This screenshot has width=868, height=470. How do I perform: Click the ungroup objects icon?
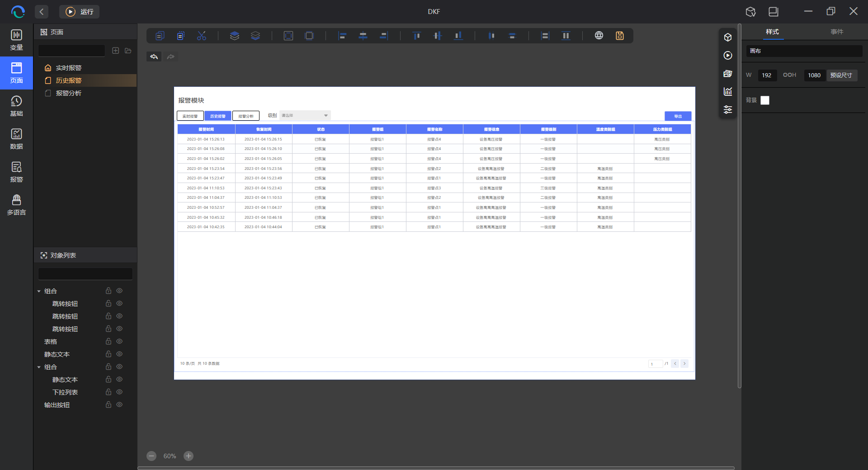[x=309, y=36]
